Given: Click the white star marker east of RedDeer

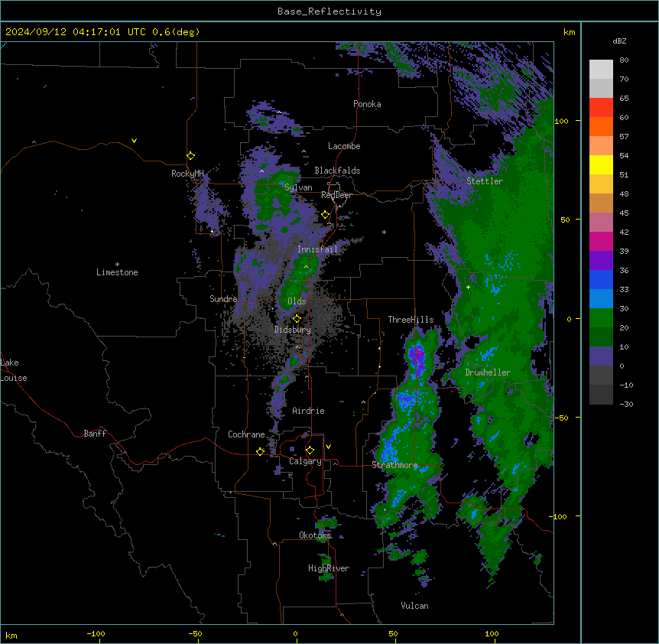Looking at the screenshot, I should 384,232.
